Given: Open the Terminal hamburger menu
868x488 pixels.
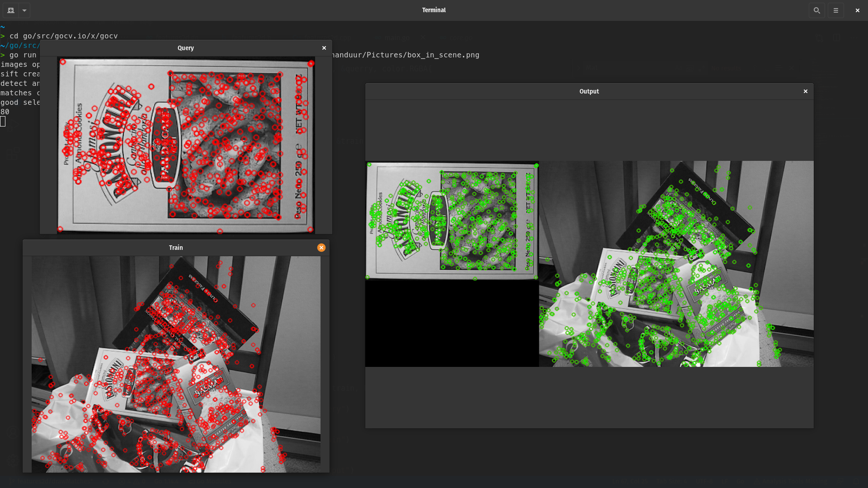Looking at the screenshot, I should pyautogui.click(x=836, y=10).
